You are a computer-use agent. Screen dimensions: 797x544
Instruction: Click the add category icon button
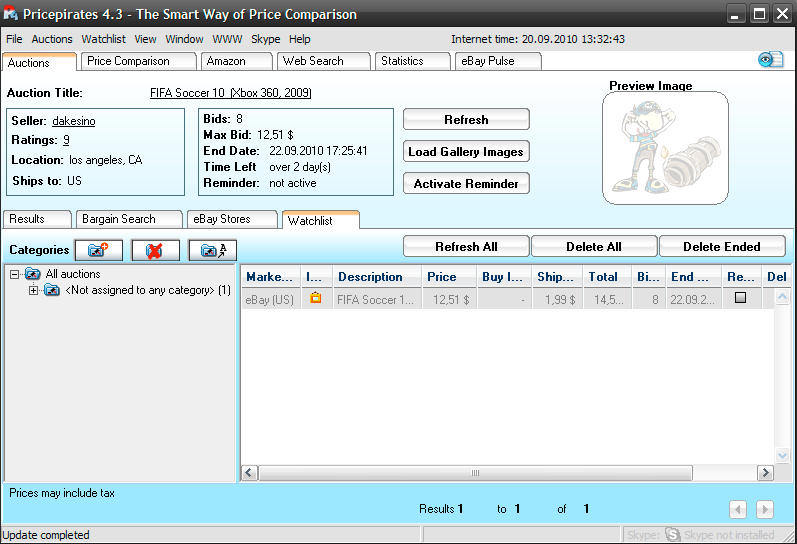click(99, 250)
